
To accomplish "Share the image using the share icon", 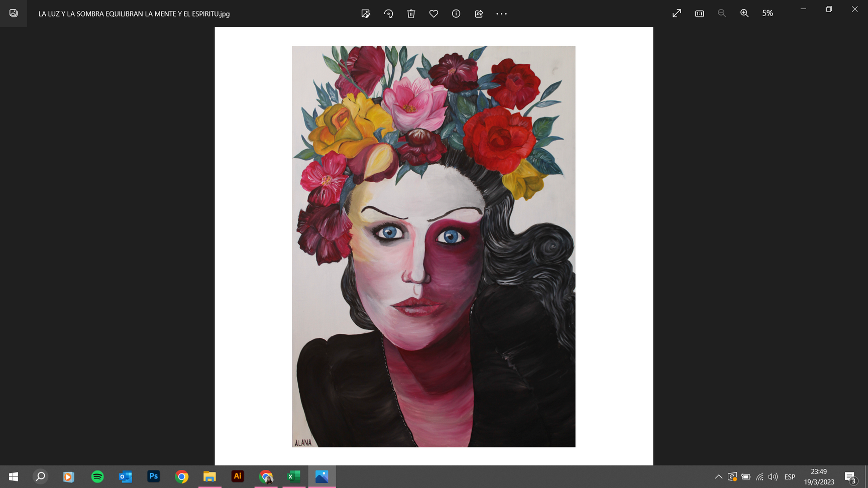I will [x=479, y=14].
